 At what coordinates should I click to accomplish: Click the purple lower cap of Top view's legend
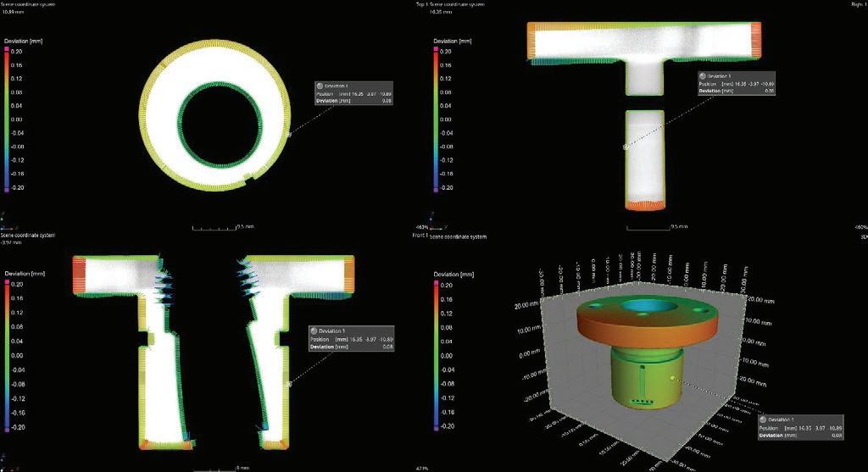(7, 189)
